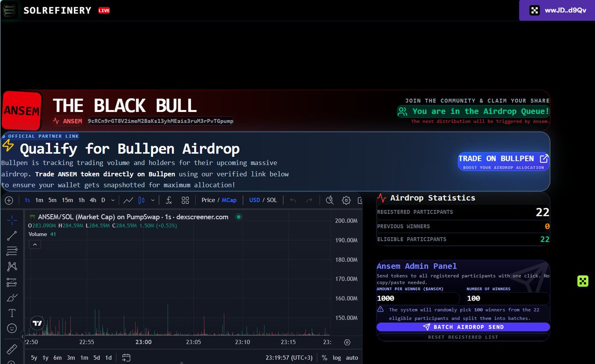Viewport: 595px width, 364px height.
Task: Set date range to 6m
Action: (58, 358)
